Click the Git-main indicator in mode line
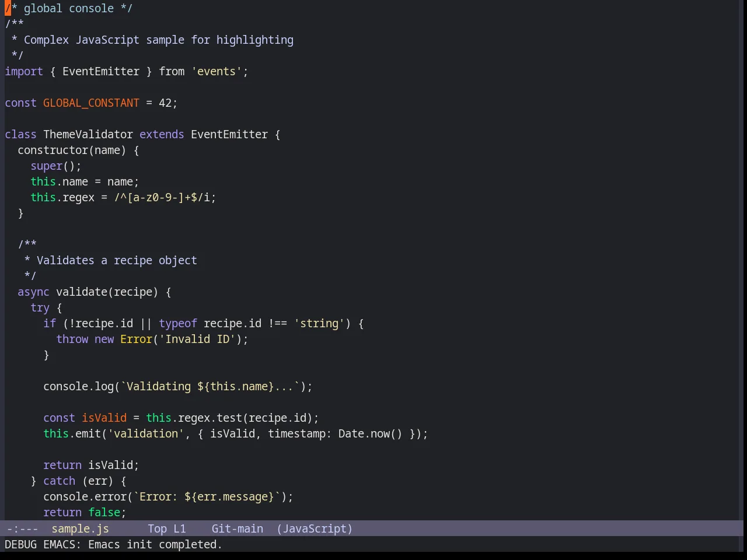The height and width of the screenshot is (560, 747). tap(237, 528)
